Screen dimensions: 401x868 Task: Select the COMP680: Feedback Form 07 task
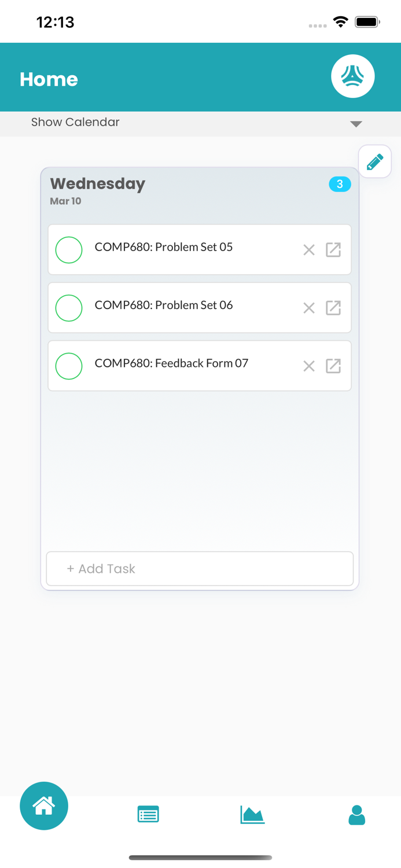pos(171,363)
